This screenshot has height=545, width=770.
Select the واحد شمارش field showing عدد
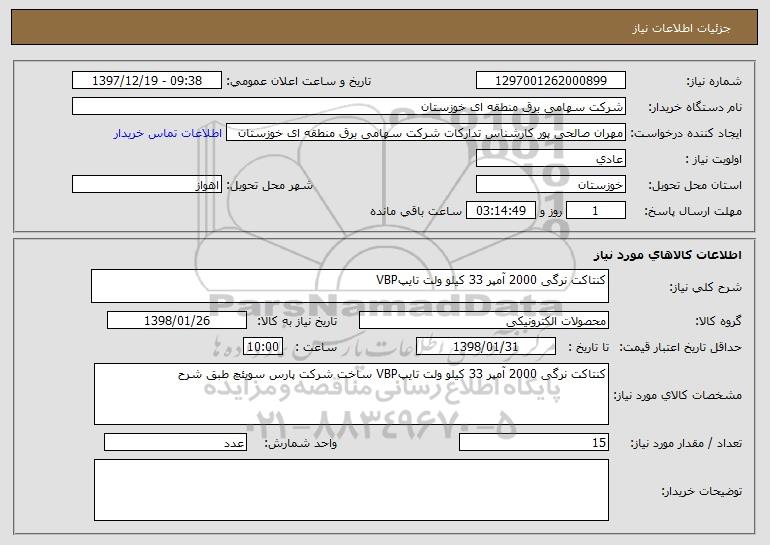click(x=175, y=443)
